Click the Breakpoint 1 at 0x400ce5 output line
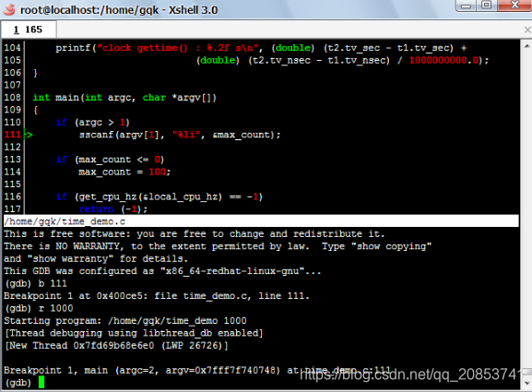This screenshot has width=532, height=392. 157,295
